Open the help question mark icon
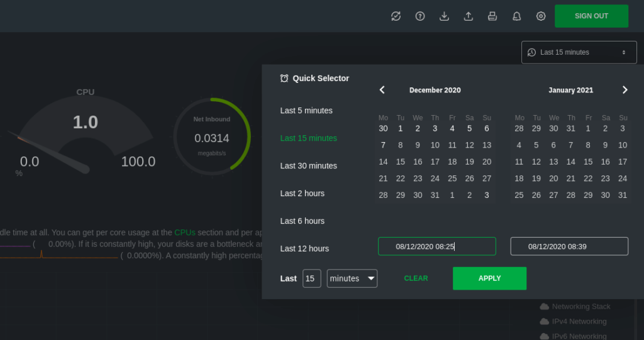 pos(420,16)
